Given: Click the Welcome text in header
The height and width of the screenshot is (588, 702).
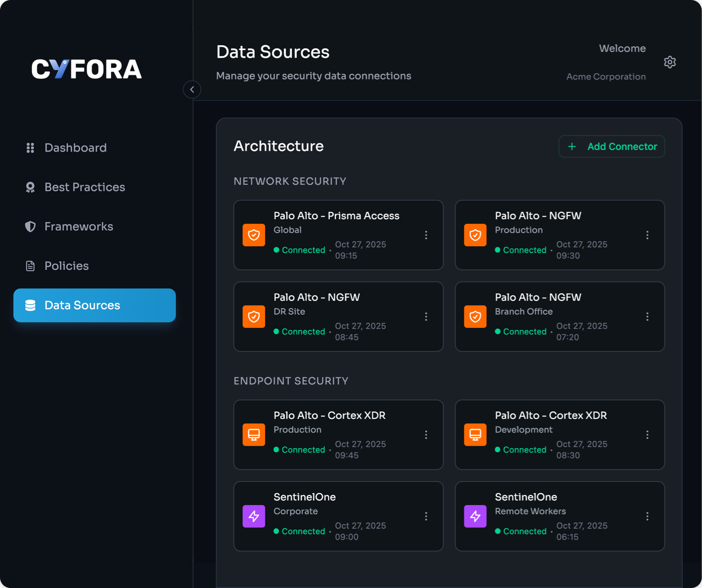Looking at the screenshot, I should pos(622,48).
